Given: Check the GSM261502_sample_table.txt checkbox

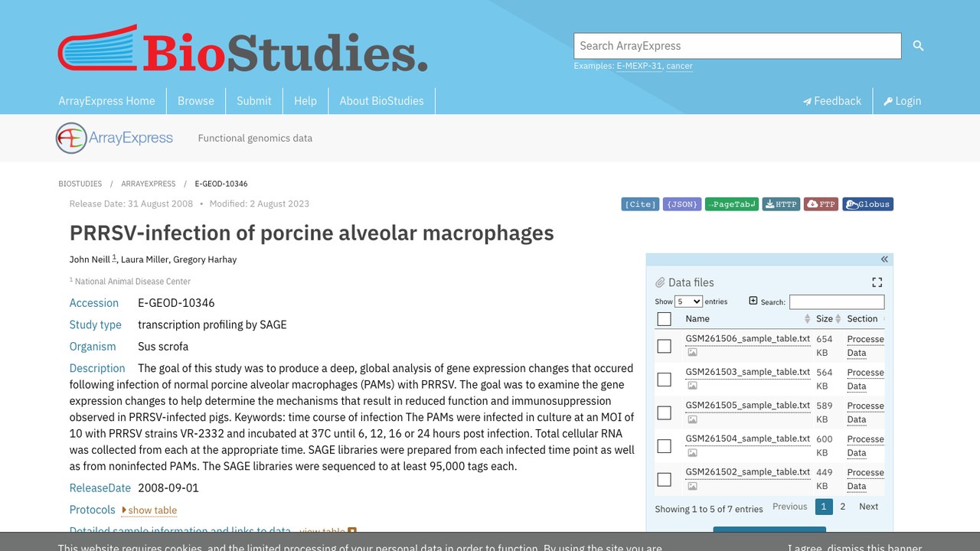Looking at the screenshot, I should [664, 479].
